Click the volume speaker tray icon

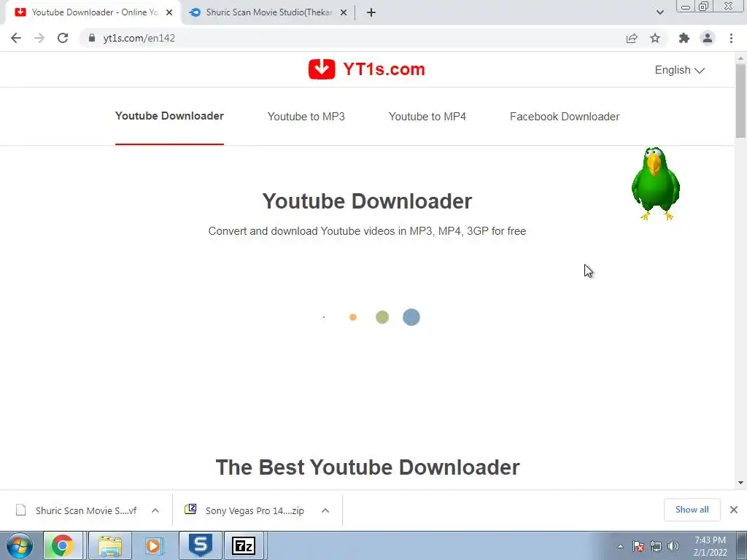[x=673, y=546]
